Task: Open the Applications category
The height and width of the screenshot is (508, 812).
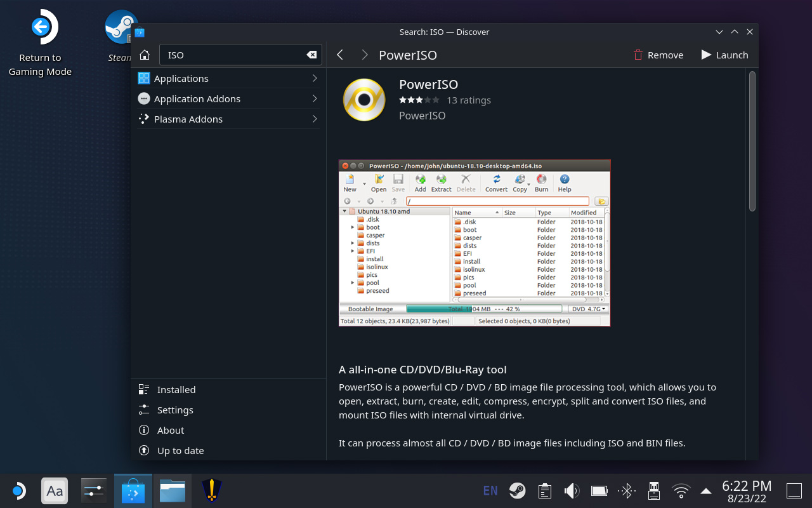Action: coord(228,78)
